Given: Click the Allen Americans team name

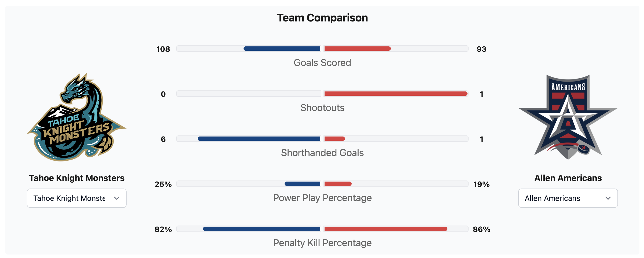Looking at the screenshot, I should click(x=568, y=178).
